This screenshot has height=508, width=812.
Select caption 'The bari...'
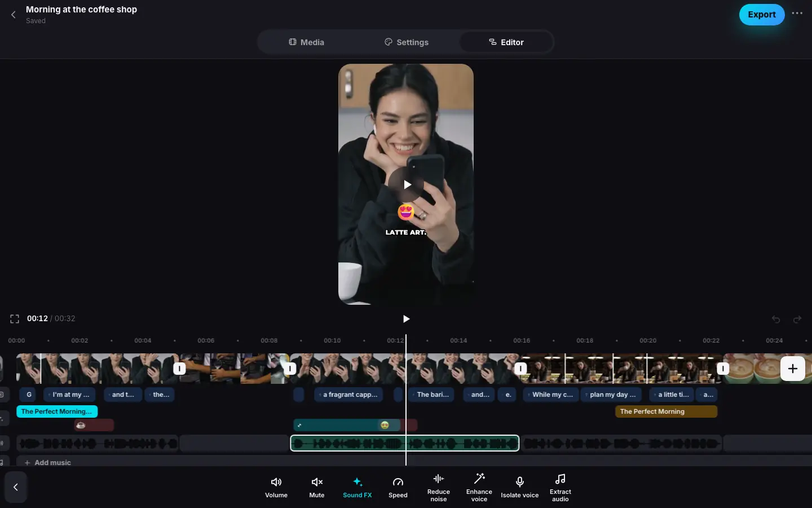pyautogui.click(x=432, y=395)
